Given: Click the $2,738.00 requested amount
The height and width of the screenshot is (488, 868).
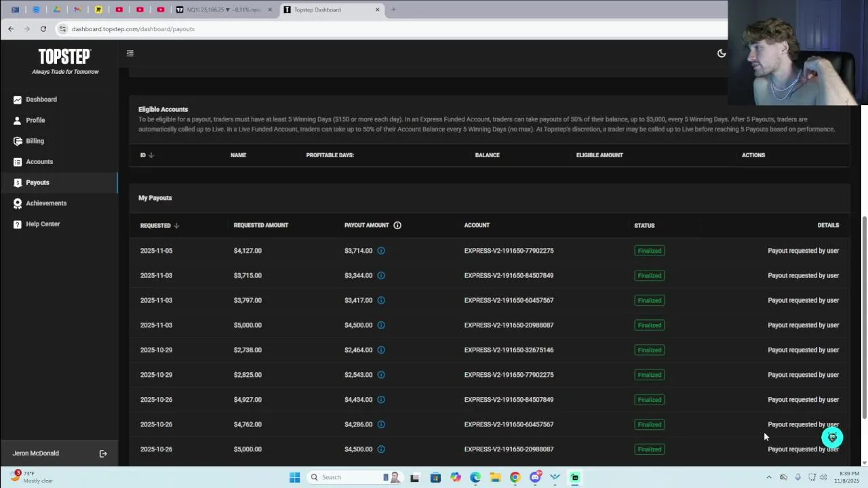Looking at the screenshot, I should pos(248,350).
